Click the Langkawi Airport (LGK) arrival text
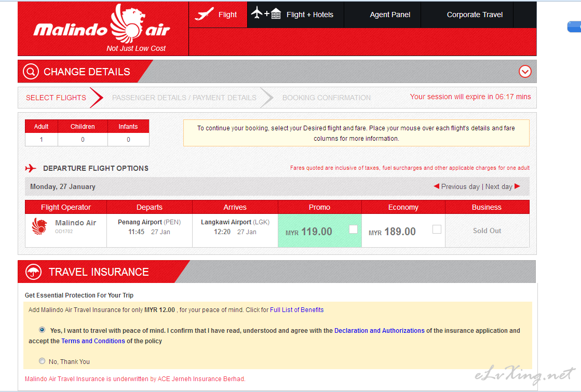 point(235,222)
